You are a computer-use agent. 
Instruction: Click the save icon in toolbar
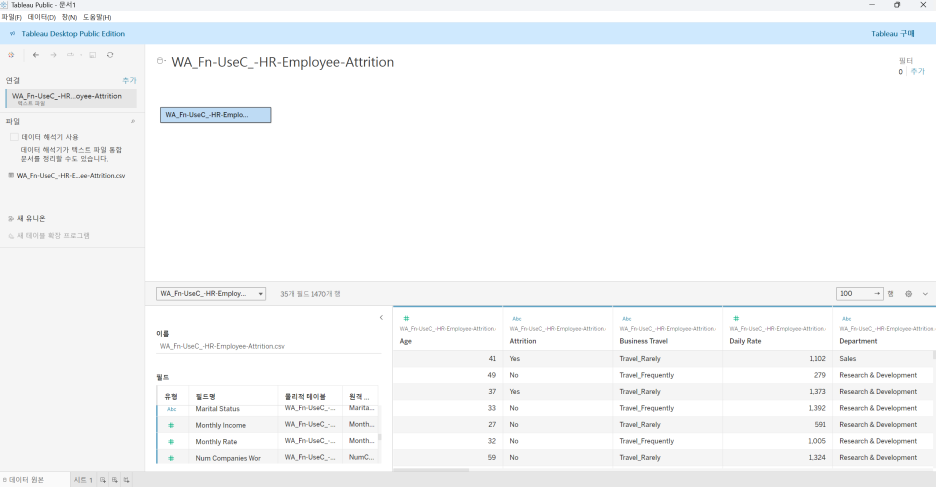click(x=93, y=55)
